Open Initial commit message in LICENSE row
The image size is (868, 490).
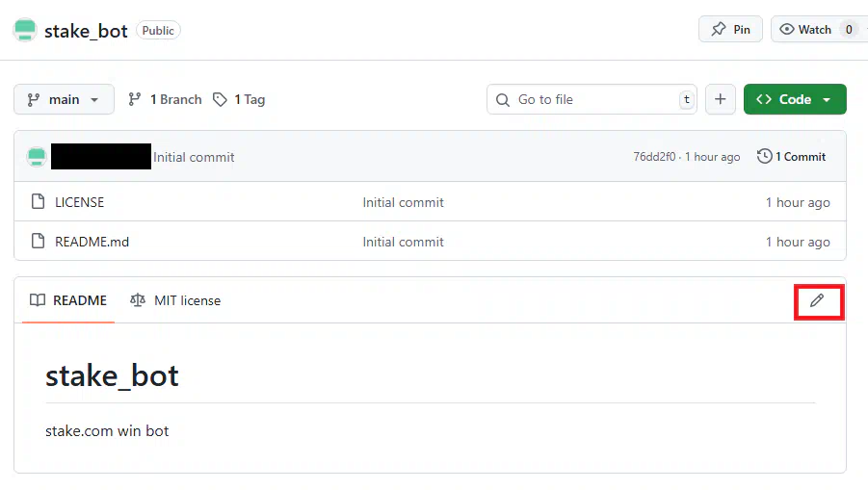403,202
